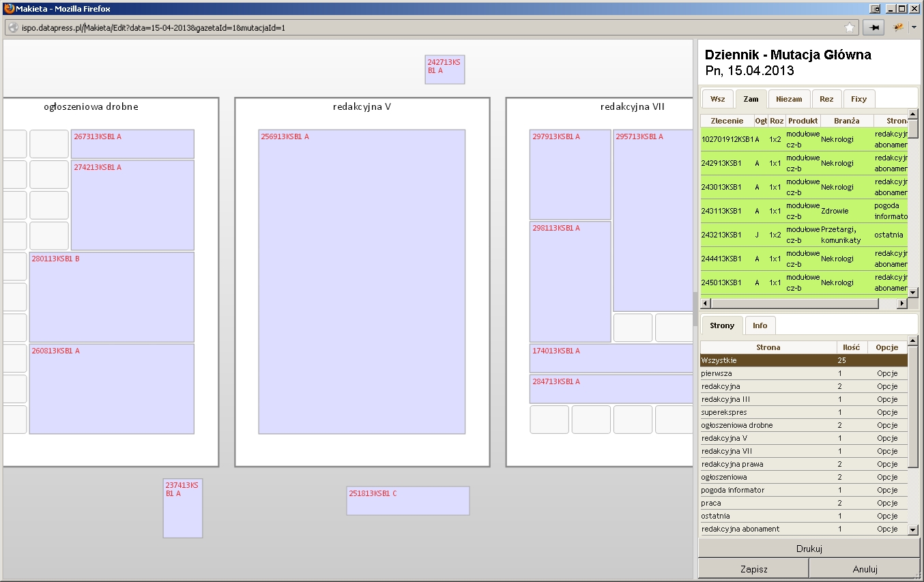The image size is (924, 582).
Task: Switch to the Niezam tab
Action: click(x=789, y=99)
